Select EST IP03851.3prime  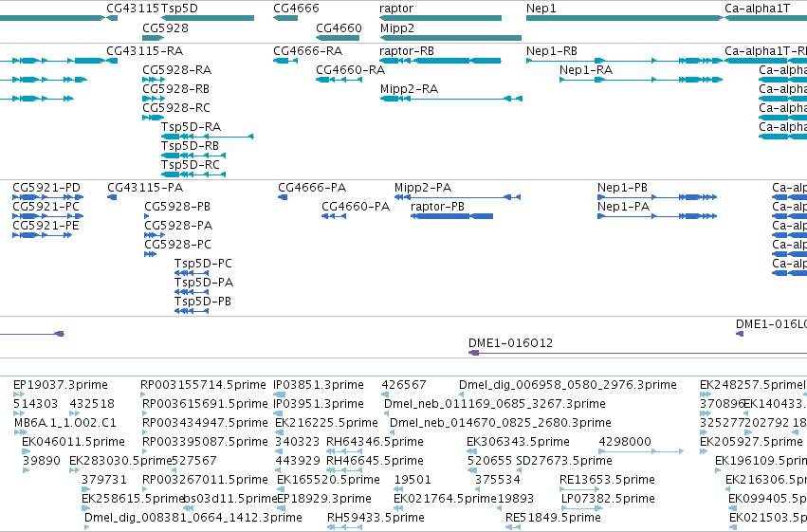coord(319,385)
